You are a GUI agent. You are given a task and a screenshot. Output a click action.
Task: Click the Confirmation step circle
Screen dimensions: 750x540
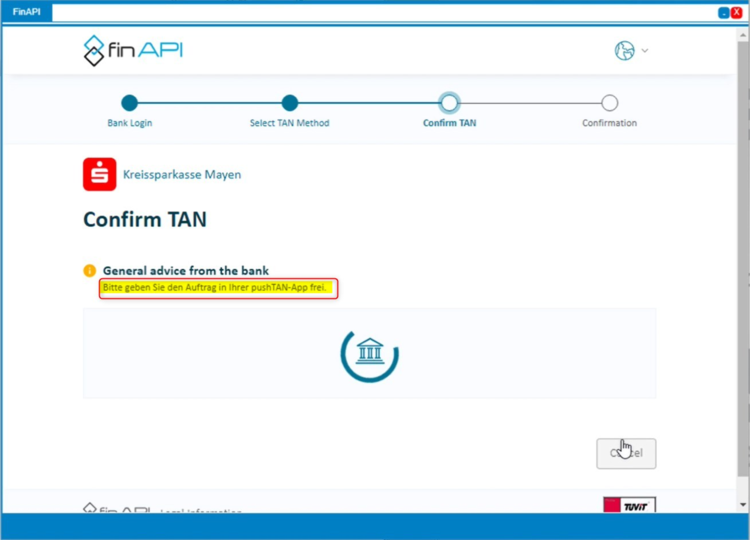[609, 102]
